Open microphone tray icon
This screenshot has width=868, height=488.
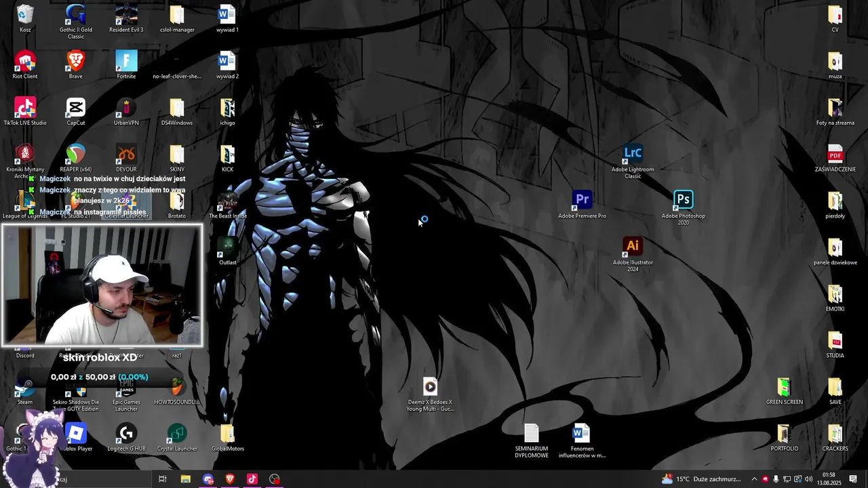776,479
